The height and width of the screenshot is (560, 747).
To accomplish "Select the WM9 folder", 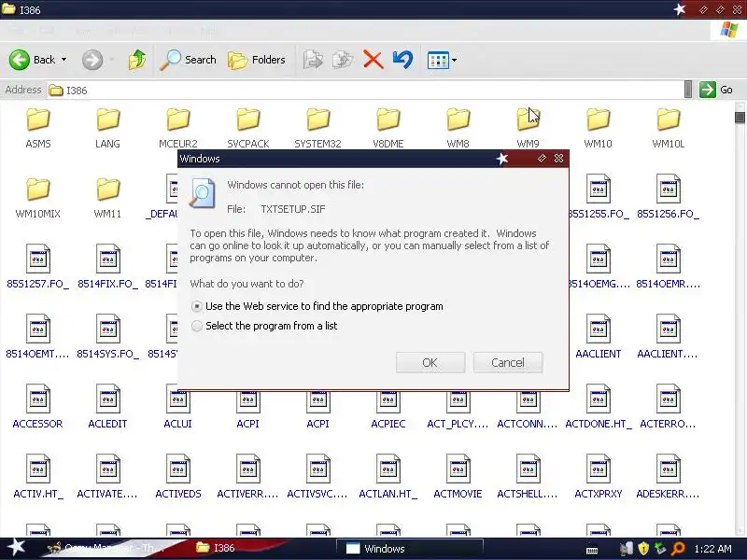I will 528,128.
